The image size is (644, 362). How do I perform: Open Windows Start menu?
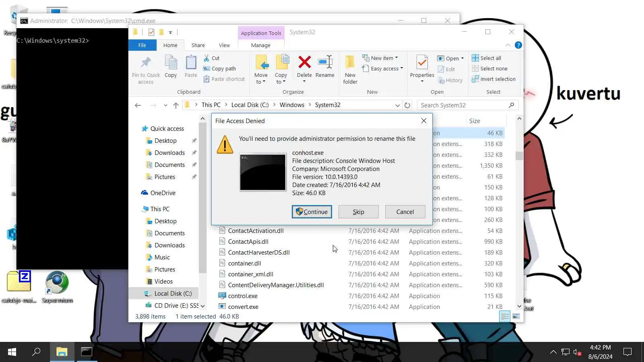[12, 352]
